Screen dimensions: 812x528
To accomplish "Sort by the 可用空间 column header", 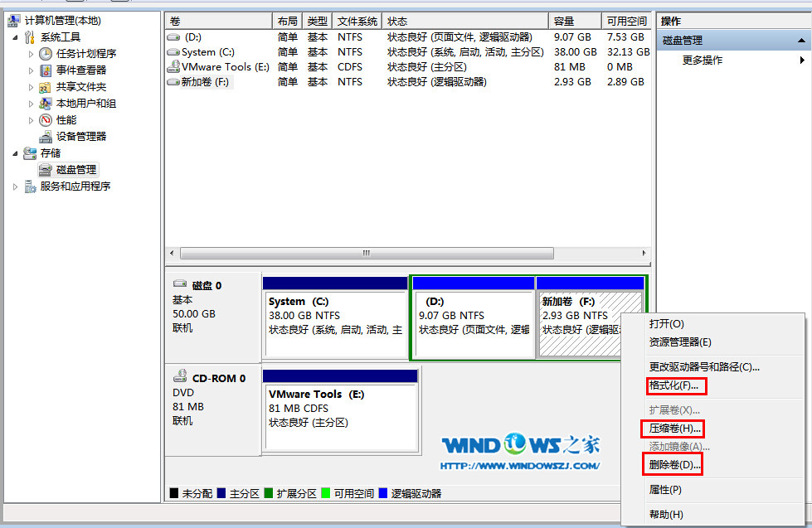I will point(626,22).
